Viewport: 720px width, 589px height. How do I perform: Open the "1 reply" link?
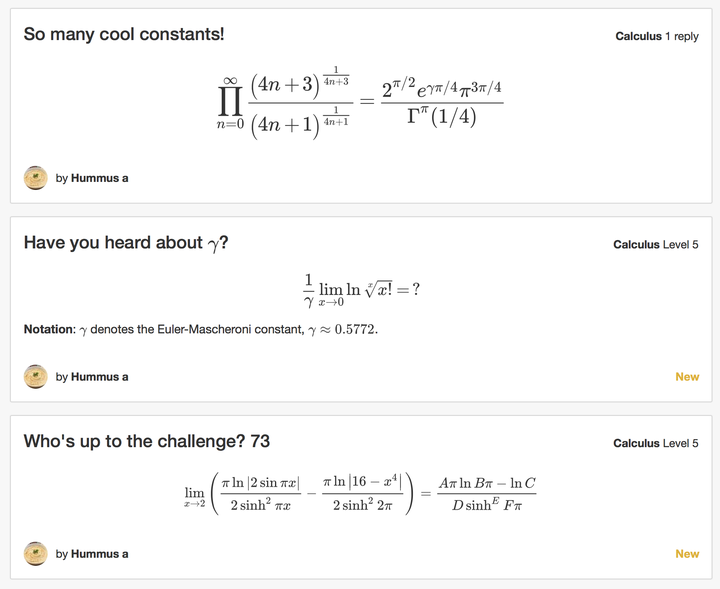click(x=682, y=36)
